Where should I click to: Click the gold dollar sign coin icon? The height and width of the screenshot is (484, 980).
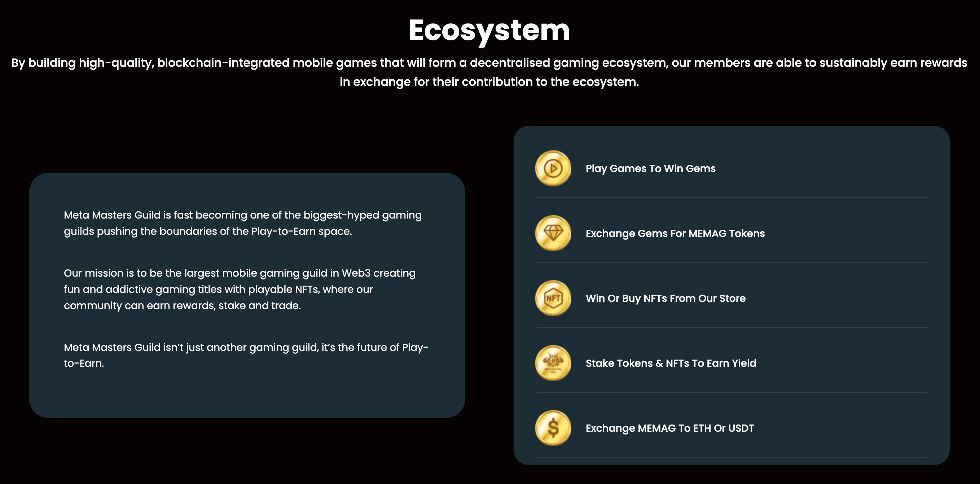tap(553, 428)
